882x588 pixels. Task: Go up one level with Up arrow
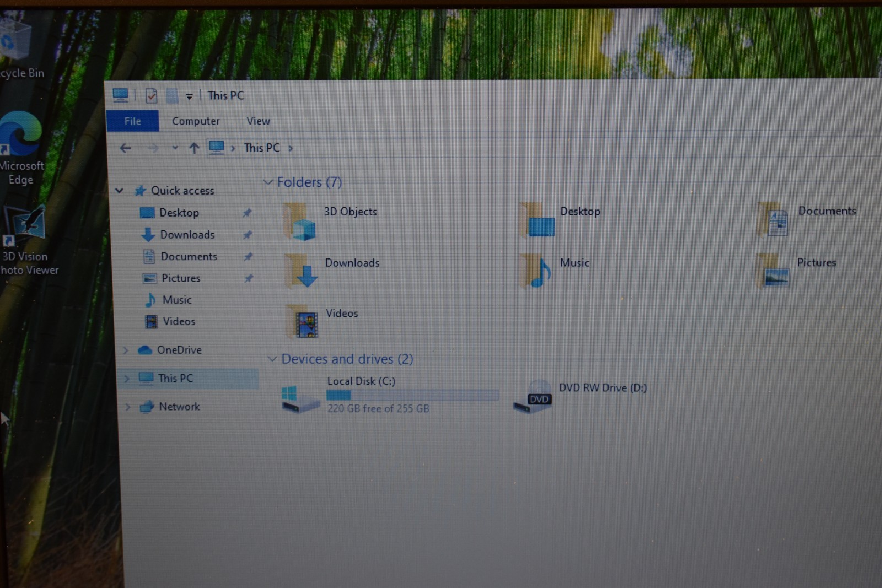point(194,148)
